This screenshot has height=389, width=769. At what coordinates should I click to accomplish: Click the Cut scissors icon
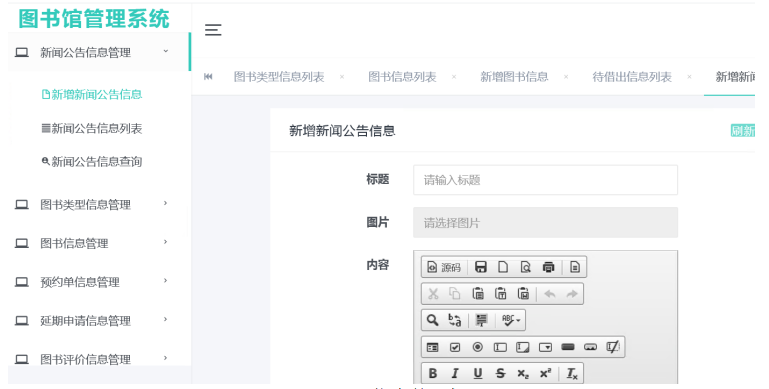433,294
